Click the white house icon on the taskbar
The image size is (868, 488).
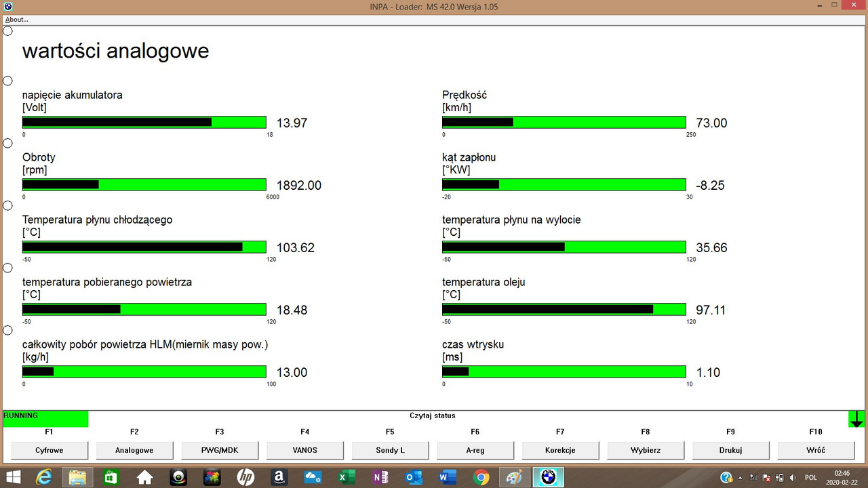[x=144, y=477]
